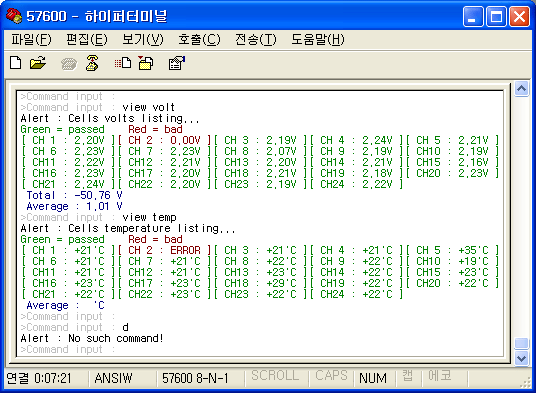Click the 'SCROLL' status bar indicator
The height and width of the screenshot is (393, 536).
tap(275, 376)
